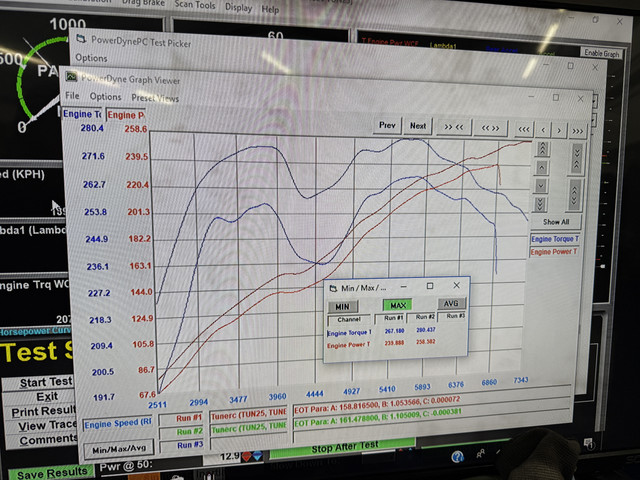Image resolution: width=640 pixels, height=480 pixels.
Task: Click the green Stop After Test button
Action: click(343, 447)
